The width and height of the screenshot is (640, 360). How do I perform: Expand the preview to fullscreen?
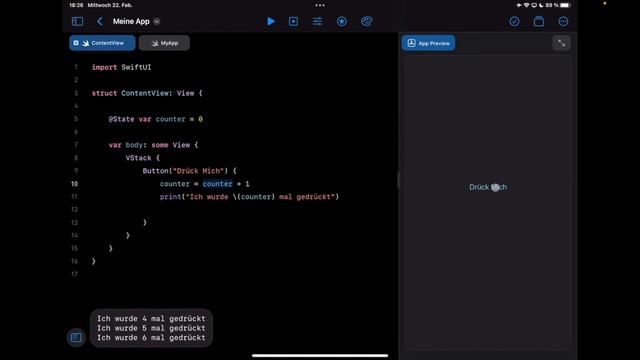[x=562, y=43]
